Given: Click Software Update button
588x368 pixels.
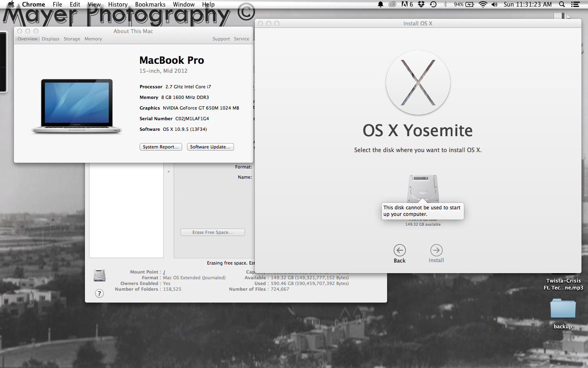Looking at the screenshot, I should pos(210,147).
